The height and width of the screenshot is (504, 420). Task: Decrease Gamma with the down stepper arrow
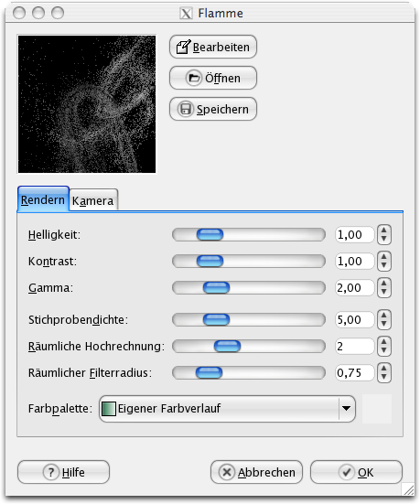click(384, 292)
